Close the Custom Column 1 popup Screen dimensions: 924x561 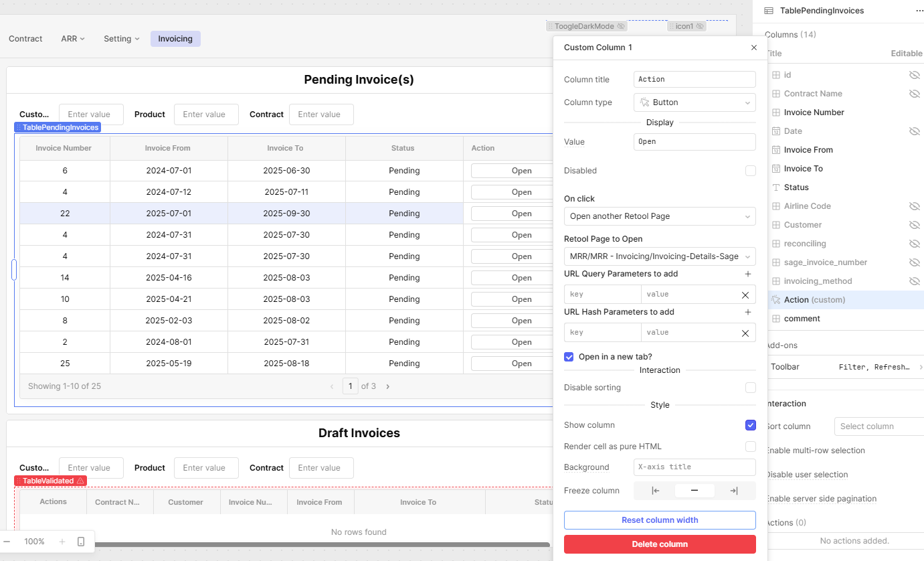click(x=754, y=48)
